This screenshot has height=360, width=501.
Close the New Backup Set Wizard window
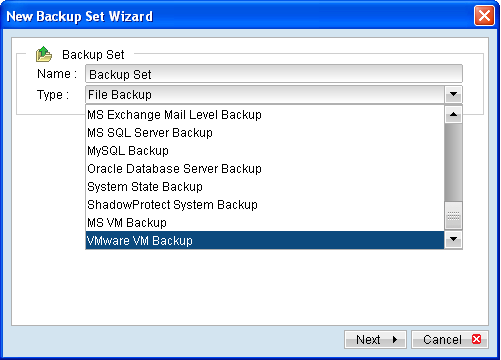484,16
